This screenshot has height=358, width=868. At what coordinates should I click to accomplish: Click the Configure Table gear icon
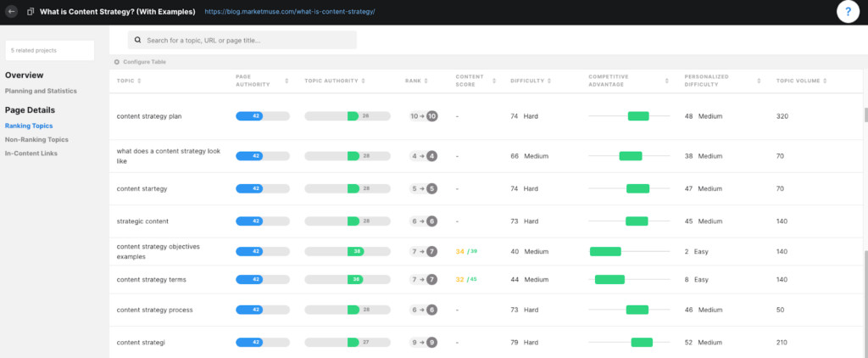click(117, 62)
